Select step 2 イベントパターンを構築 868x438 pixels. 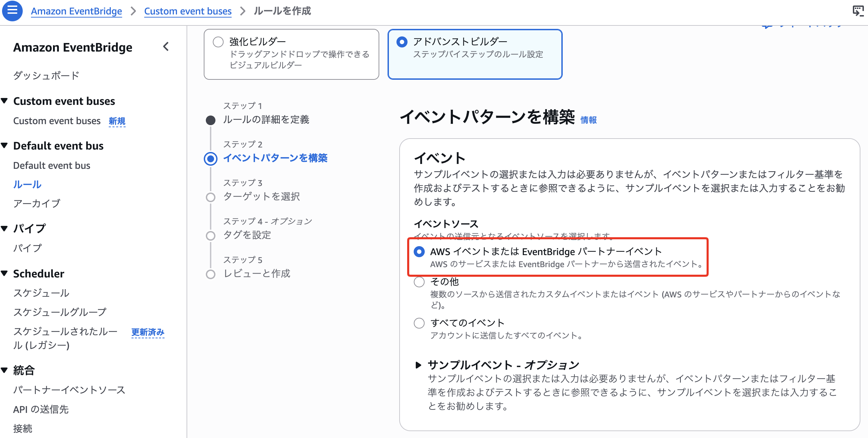275,158
